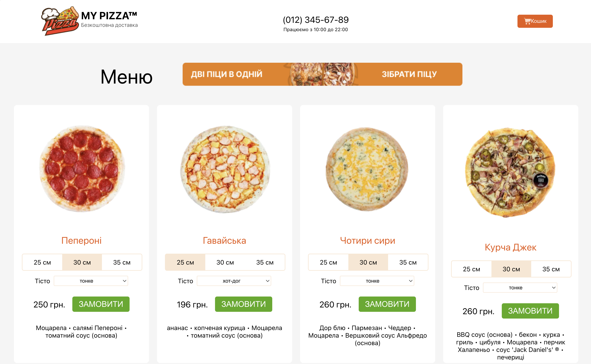This screenshot has height=364, width=591.
Task: Click the Пепероні pizza photo
Action: [82, 169]
